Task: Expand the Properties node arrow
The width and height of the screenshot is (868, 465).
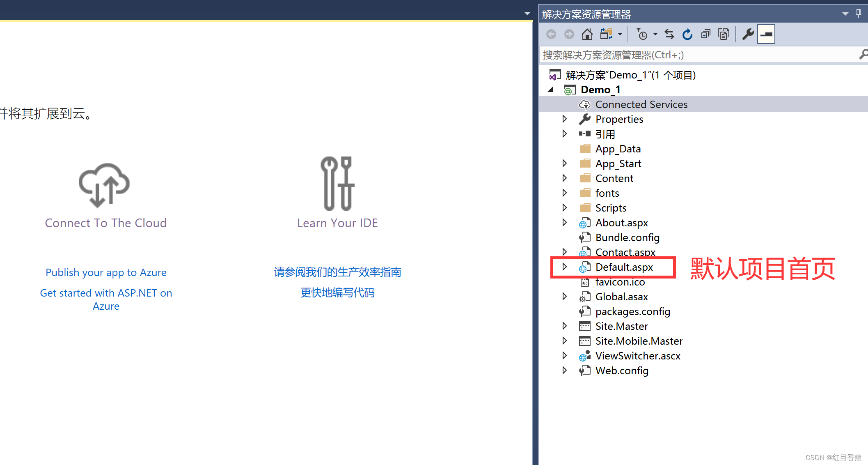Action: click(x=565, y=119)
